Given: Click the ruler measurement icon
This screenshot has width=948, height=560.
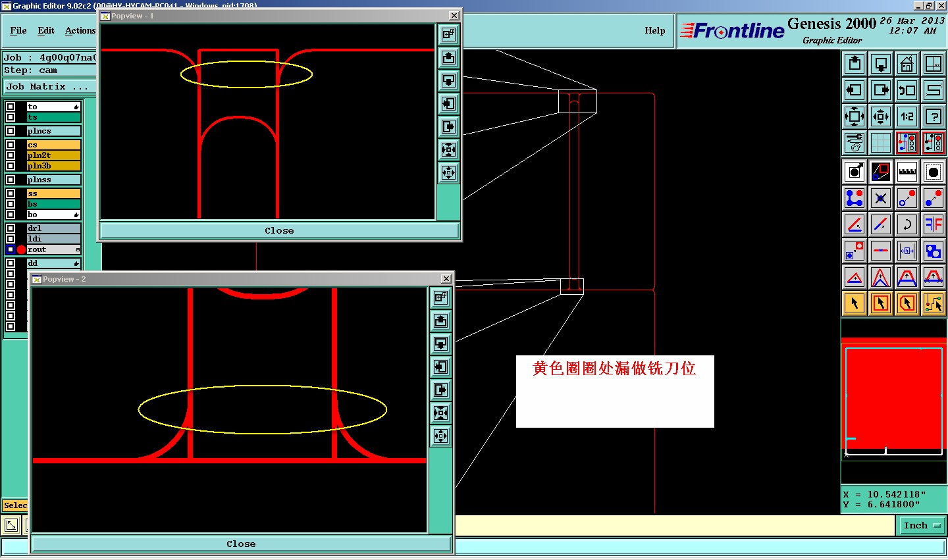Looking at the screenshot, I should (907, 172).
